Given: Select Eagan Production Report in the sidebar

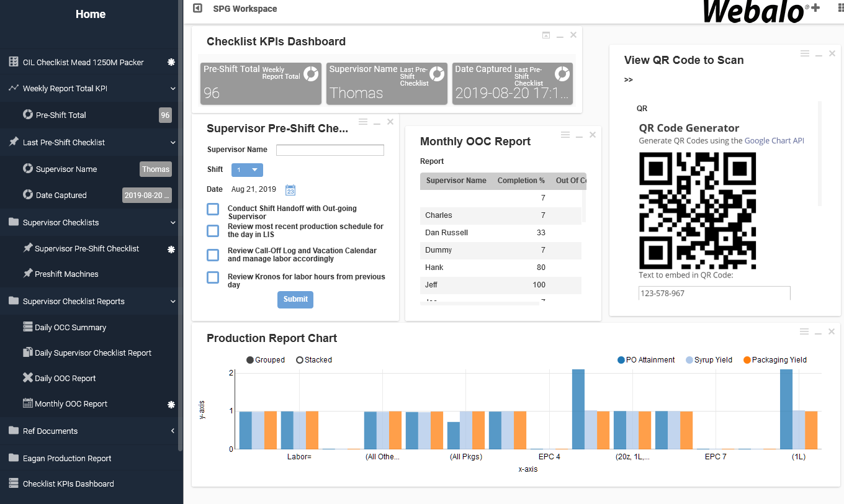Looking at the screenshot, I should tap(67, 459).
